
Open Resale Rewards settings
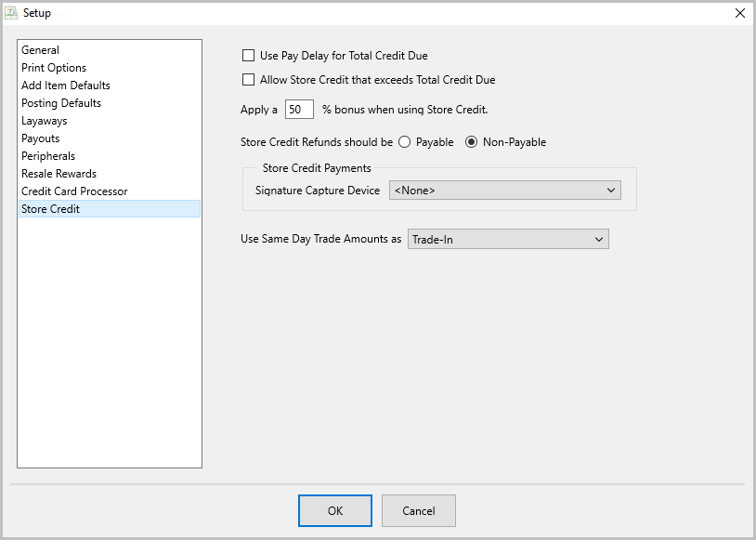point(110,174)
